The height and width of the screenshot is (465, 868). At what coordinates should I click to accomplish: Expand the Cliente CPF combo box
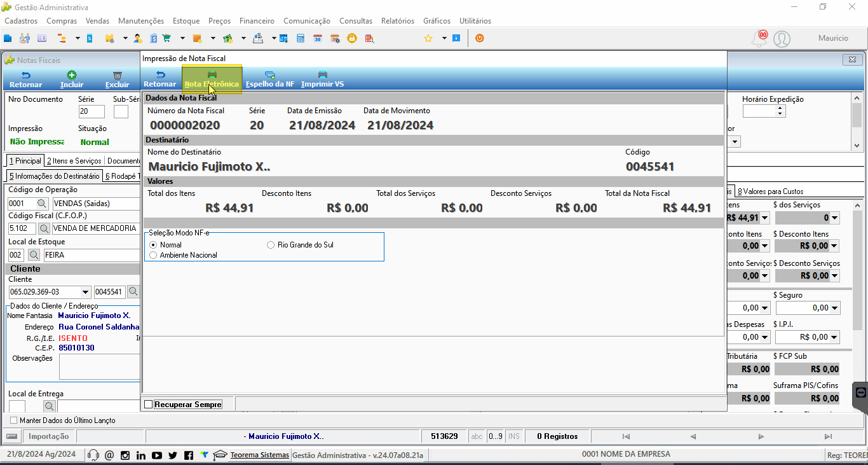86,292
